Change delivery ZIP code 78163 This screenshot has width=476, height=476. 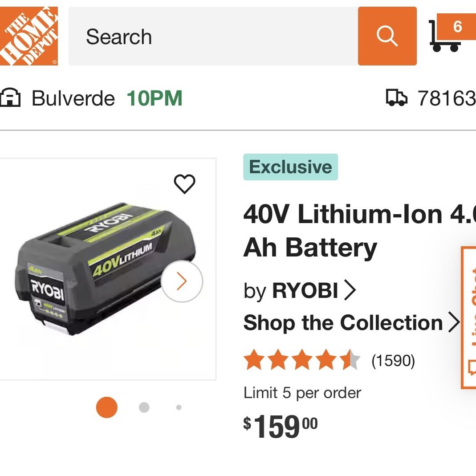[x=447, y=98]
